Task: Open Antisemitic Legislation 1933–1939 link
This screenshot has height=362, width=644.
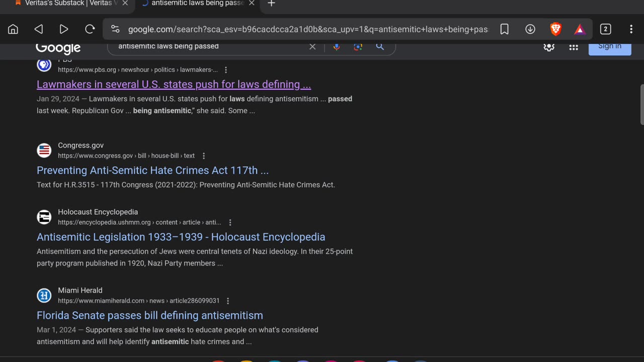Action: (181, 237)
